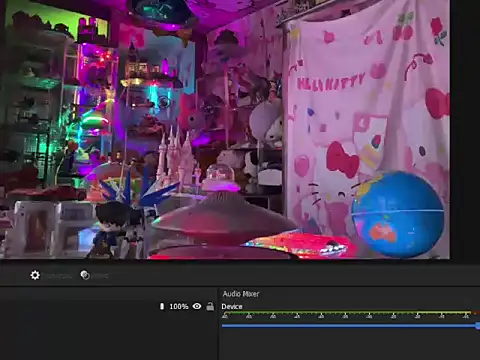Click the blue Device volume slider track

click(349, 325)
